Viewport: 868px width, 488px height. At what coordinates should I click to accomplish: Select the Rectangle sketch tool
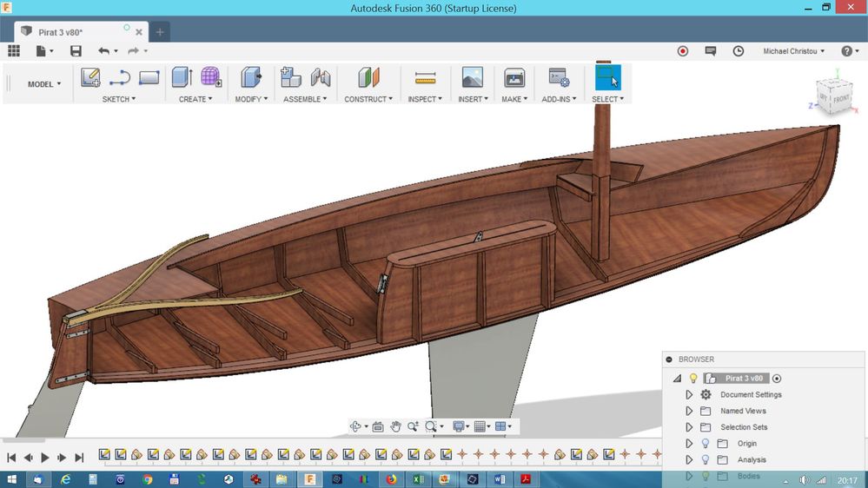coord(149,77)
